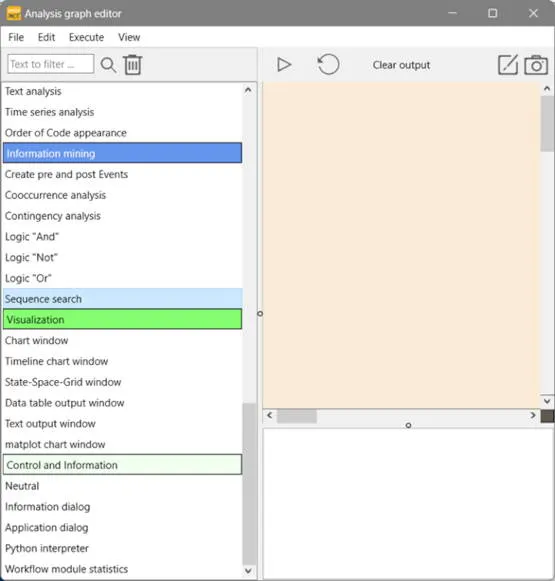
Task: Click the Clear output button
Action: point(401,65)
